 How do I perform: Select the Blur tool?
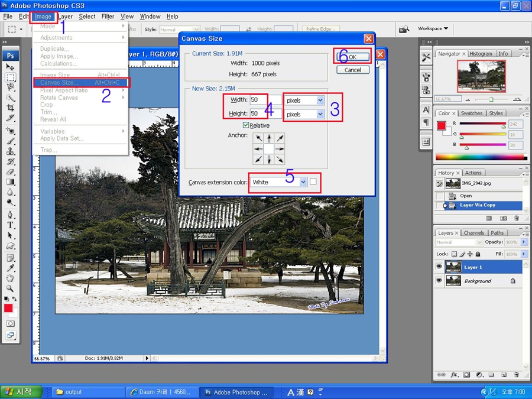click(10, 192)
